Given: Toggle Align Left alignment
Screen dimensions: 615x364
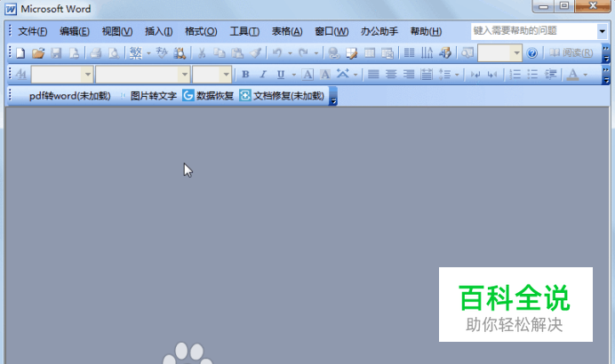Looking at the screenshot, I should click(x=373, y=74).
